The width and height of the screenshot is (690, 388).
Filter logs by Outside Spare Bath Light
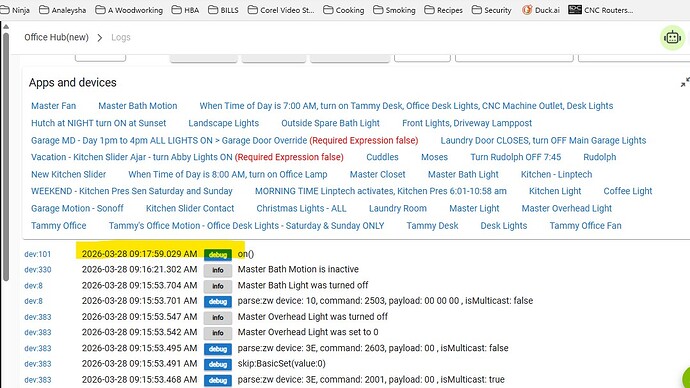click(x=330, y=123)
